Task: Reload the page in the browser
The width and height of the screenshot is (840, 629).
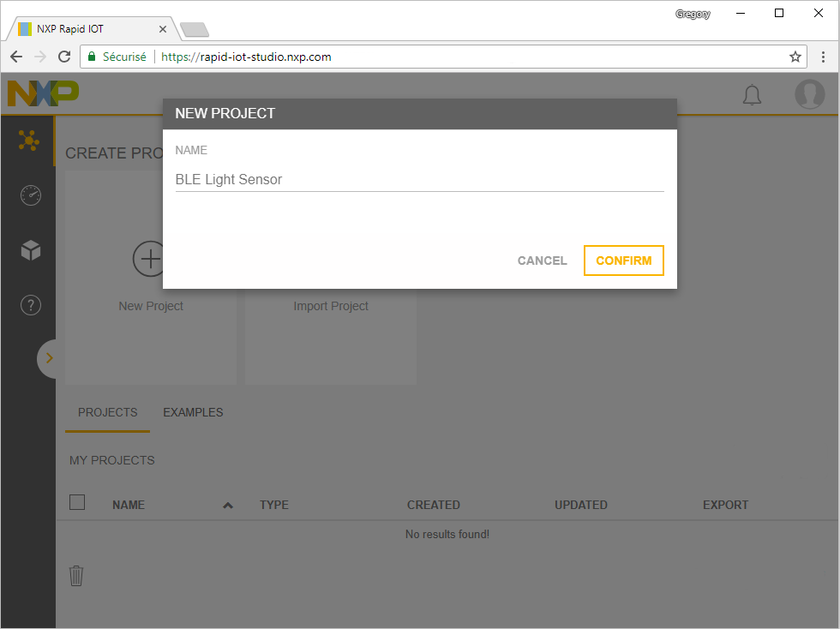Action: coord(64,57)
